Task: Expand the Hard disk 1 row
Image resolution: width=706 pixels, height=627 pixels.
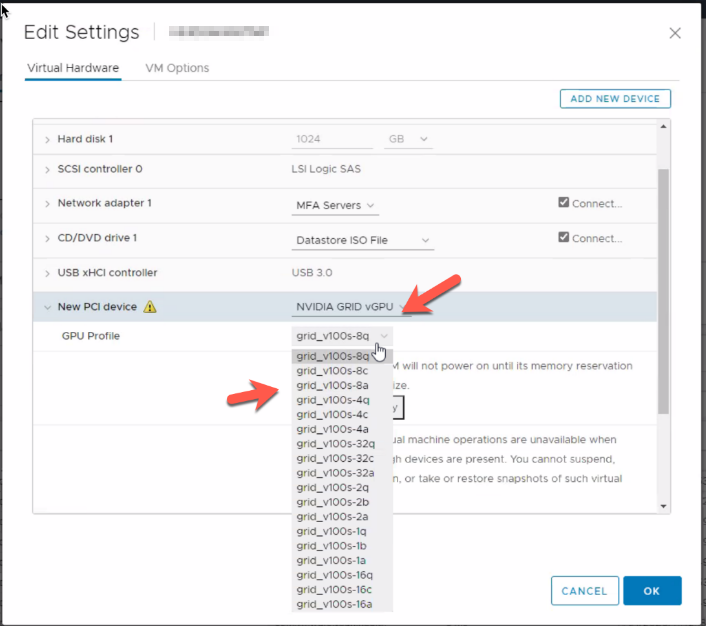Action: click(x=47, y=140)
